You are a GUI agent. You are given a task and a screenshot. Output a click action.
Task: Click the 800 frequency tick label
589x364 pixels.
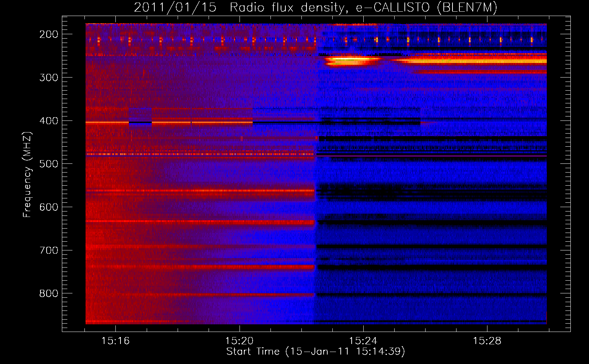[x=49, y=293]
